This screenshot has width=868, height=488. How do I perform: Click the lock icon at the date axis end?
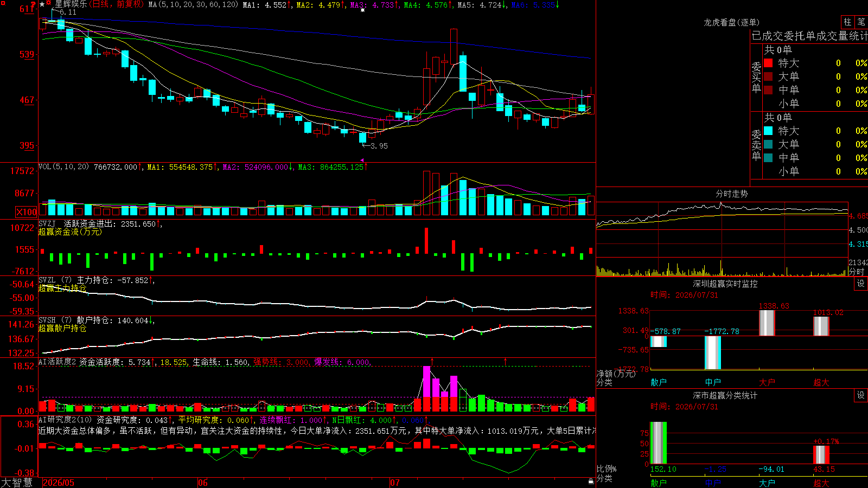591,481
